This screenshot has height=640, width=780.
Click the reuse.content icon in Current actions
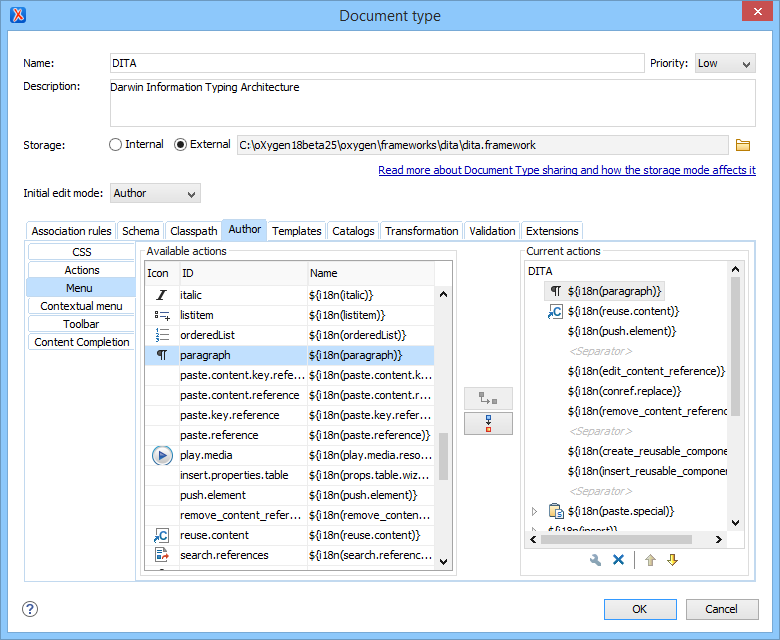[555, 311]
